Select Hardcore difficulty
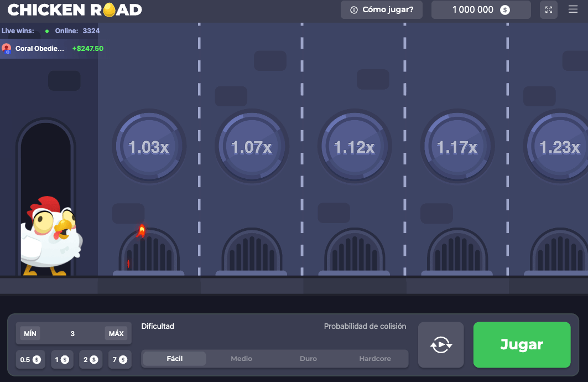The image size is (588, 382). click(374, 359)
